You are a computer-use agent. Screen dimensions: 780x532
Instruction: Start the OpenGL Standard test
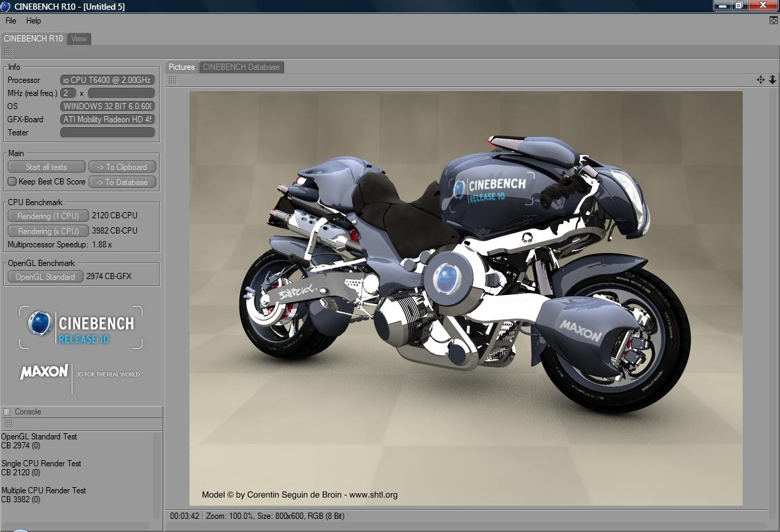click(x=45, y=276)
